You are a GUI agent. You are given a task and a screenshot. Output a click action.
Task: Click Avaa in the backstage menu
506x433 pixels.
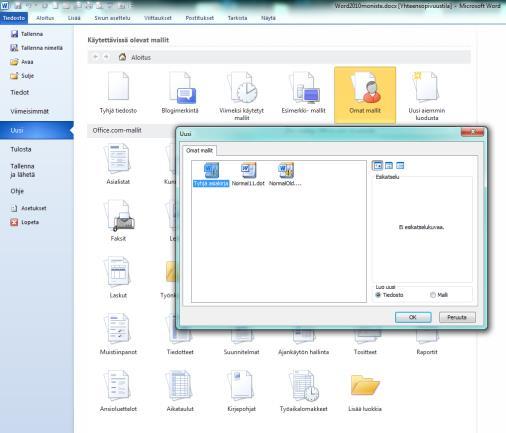point(22,62)
